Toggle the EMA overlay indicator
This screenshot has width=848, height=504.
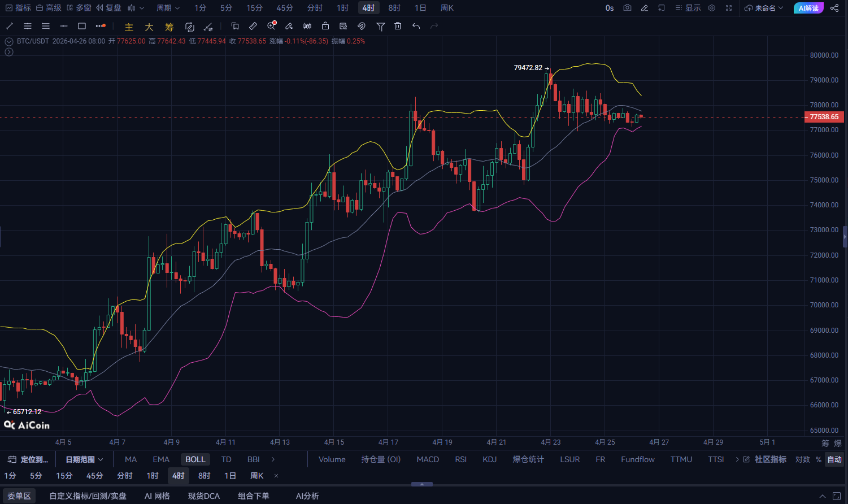(161, 459)
